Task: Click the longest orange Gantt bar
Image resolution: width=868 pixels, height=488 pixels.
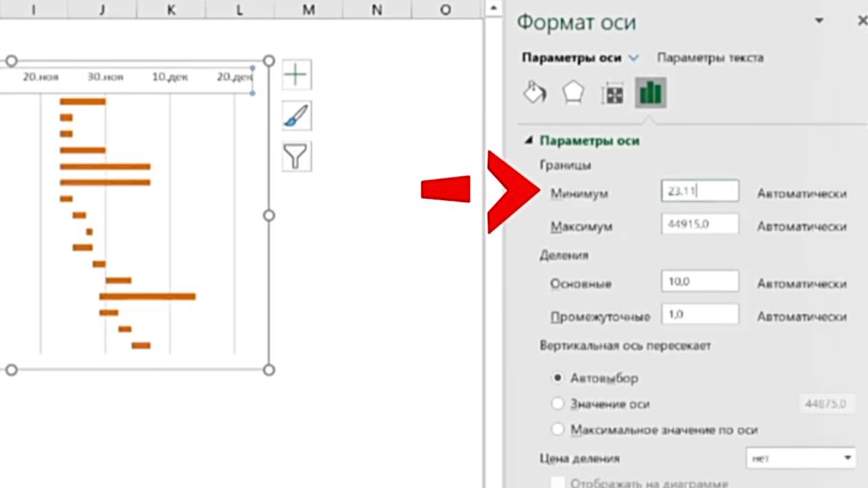Action: click(147, 296)
